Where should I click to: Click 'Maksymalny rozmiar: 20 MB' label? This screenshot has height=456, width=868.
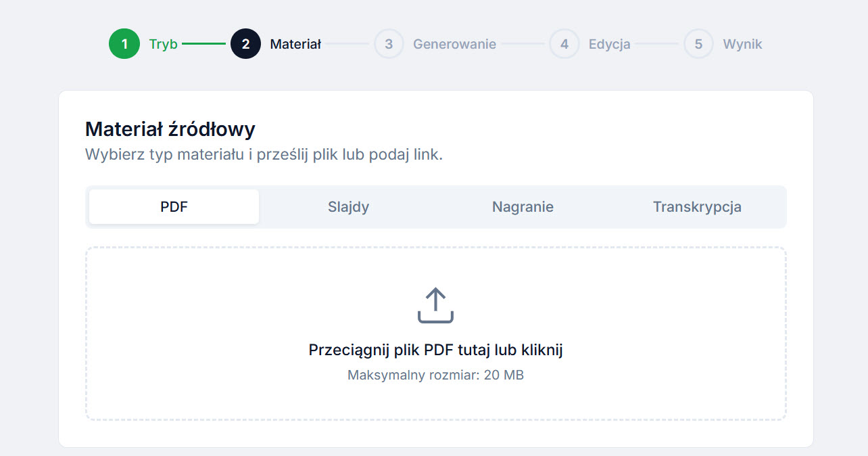(x=435, y=374)
